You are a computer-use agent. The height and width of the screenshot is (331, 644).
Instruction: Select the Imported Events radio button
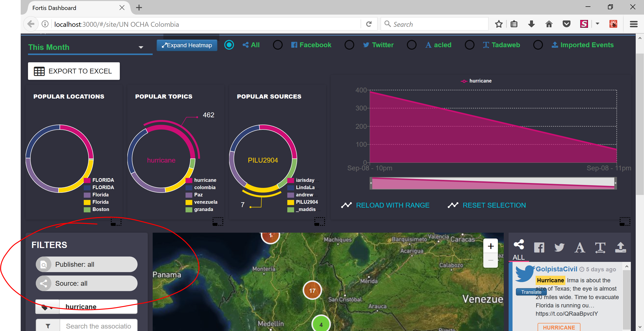coord(538,45)
